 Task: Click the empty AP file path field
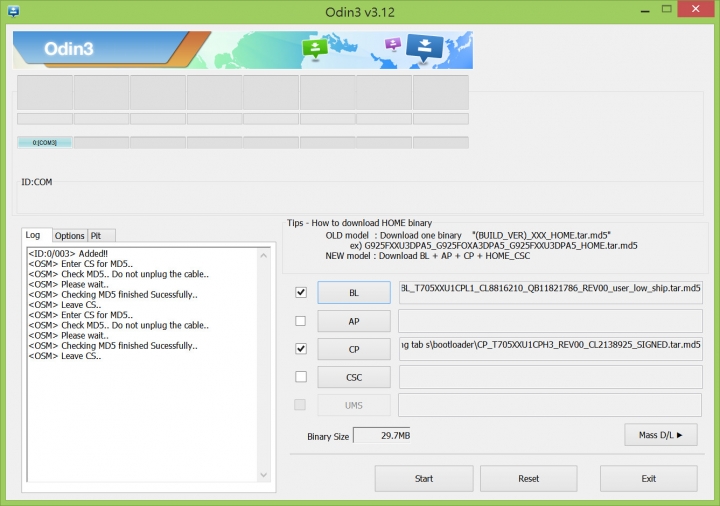coord(551,321)
